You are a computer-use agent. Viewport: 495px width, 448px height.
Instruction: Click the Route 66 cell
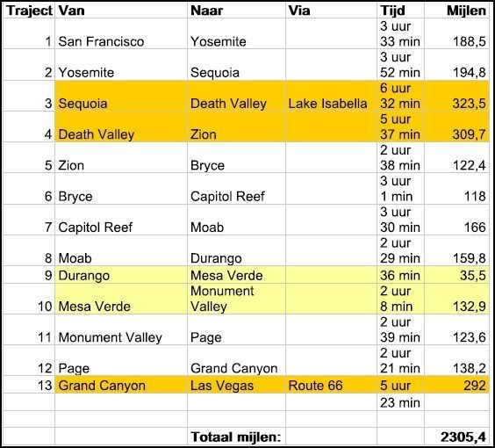tap(331, 385)
